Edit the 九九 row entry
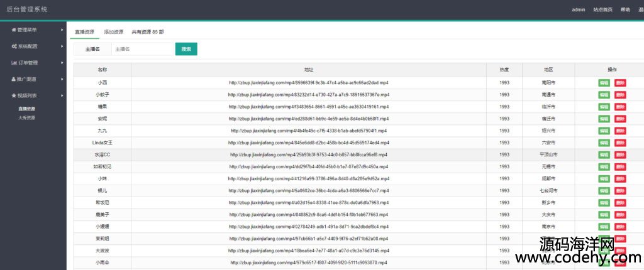The height and width of the screenshot is (270, 644). point(604,131)
